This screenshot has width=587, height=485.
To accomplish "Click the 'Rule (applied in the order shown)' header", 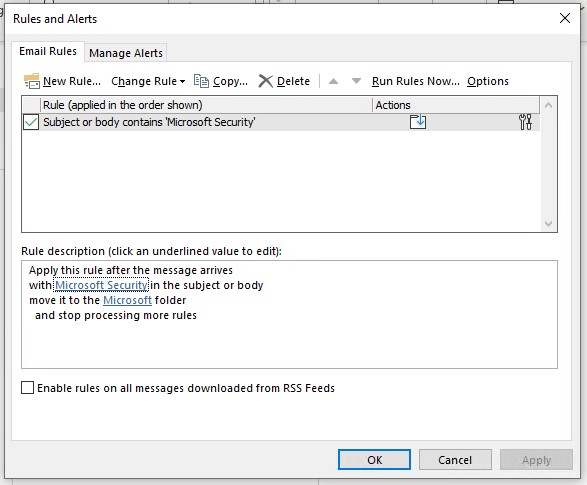I will click(x=206, y=105).
